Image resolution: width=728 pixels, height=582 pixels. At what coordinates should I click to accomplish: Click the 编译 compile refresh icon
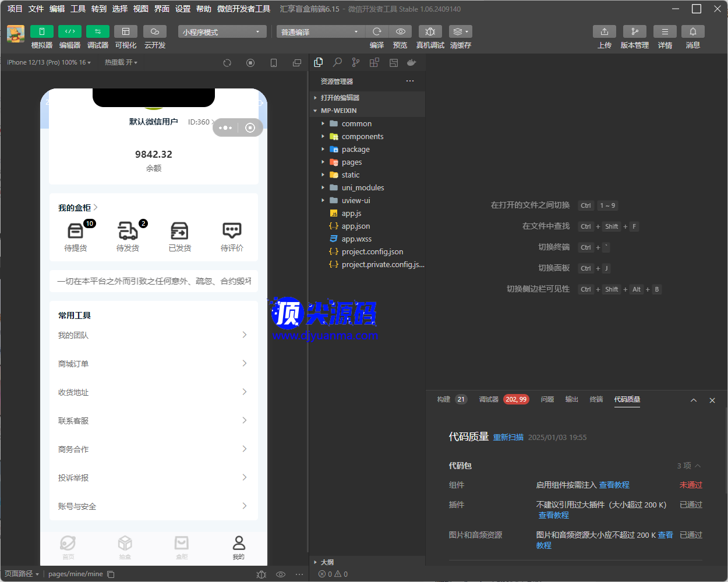coord(377,31)
